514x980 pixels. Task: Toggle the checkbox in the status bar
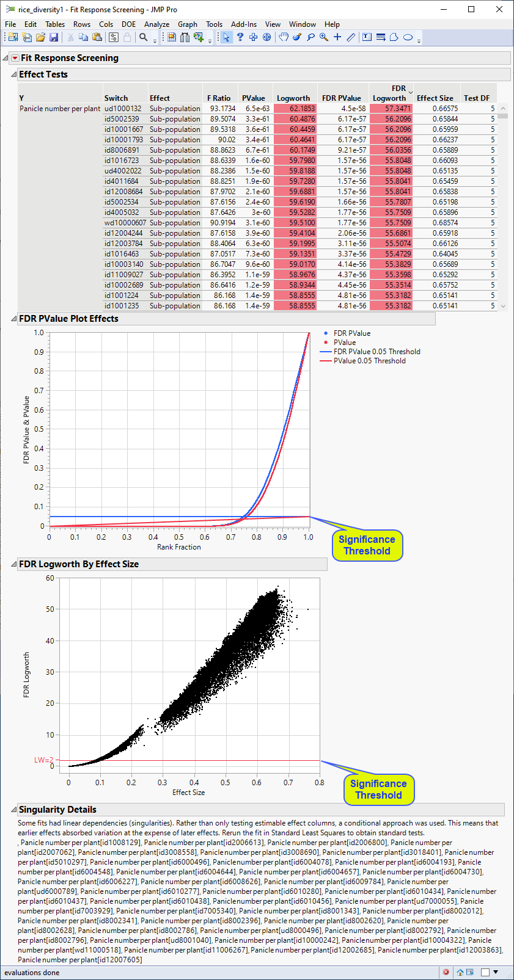485,972
